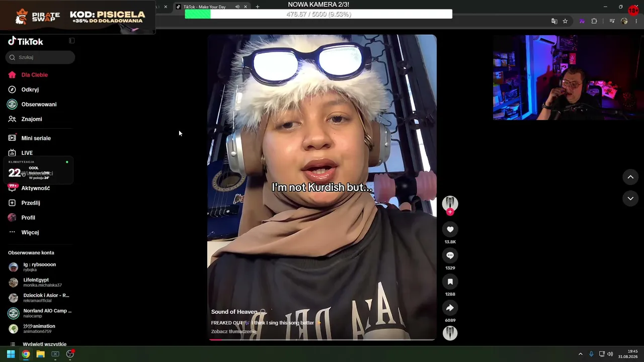This screenshot has width=644, height=362.
Task: Show hidden system tray icons
Action: 580,354
